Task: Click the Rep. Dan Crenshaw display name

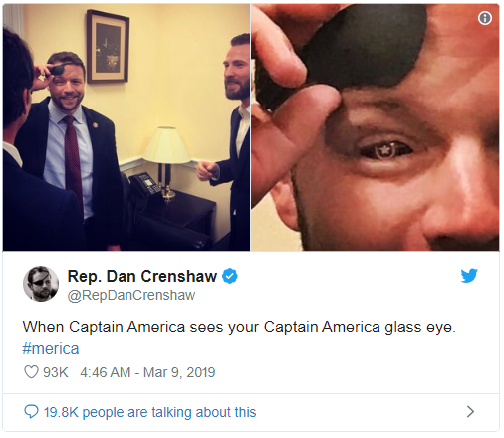Action: (x=142, y=276)
